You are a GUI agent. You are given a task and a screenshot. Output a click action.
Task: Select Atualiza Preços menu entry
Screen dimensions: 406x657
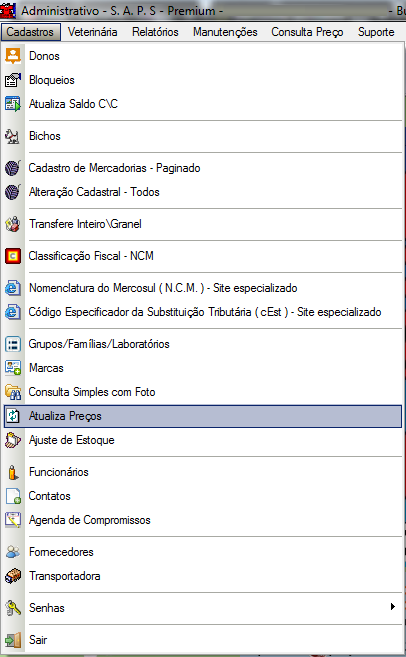coord(203,416)
